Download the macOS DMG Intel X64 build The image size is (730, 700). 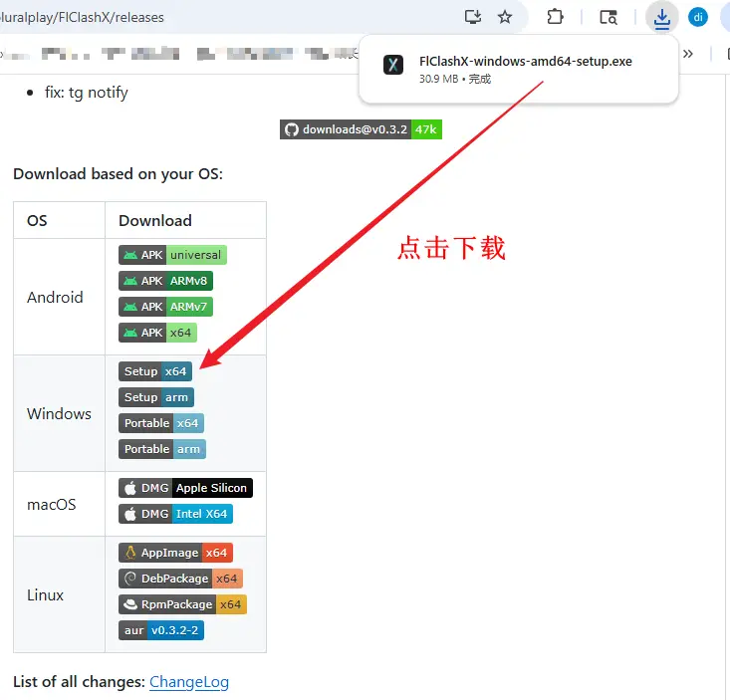click(175, 514)
